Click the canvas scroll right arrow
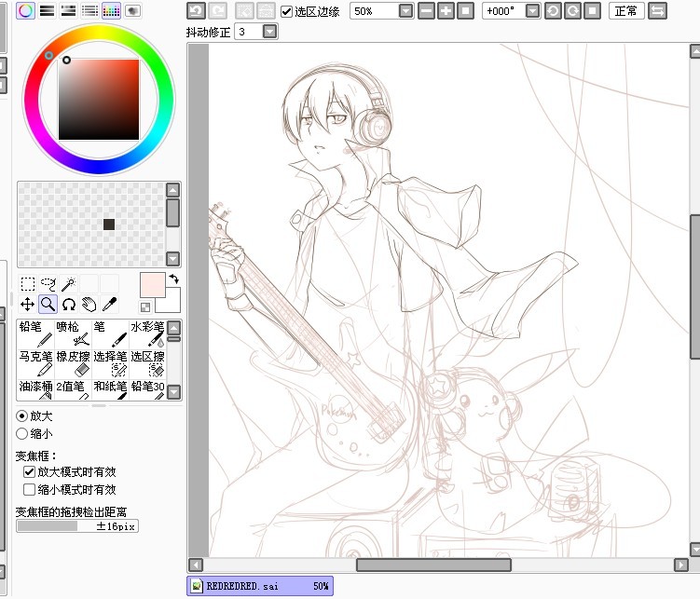This screenshot has height=599, width=700. [680, 565]
